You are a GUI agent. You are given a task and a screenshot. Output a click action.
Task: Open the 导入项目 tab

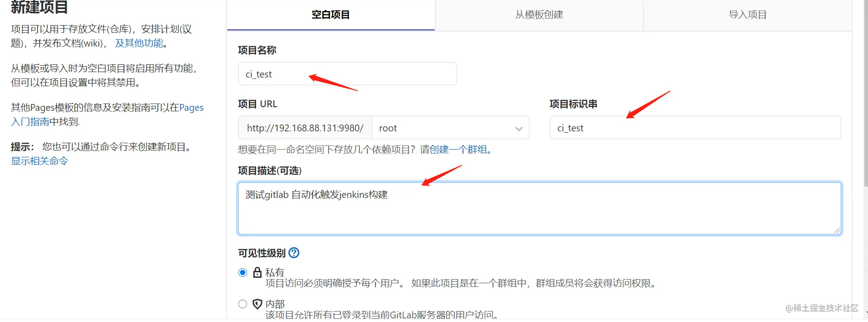748,15
